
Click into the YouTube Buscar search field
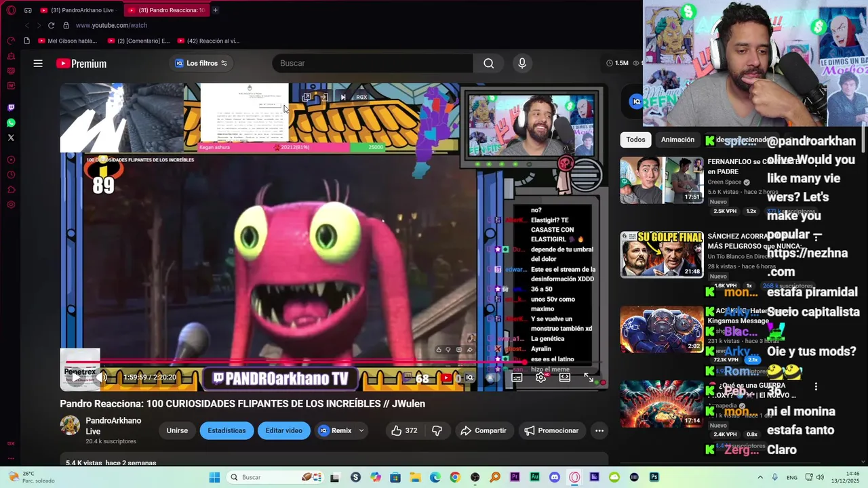tap(372, 63)
